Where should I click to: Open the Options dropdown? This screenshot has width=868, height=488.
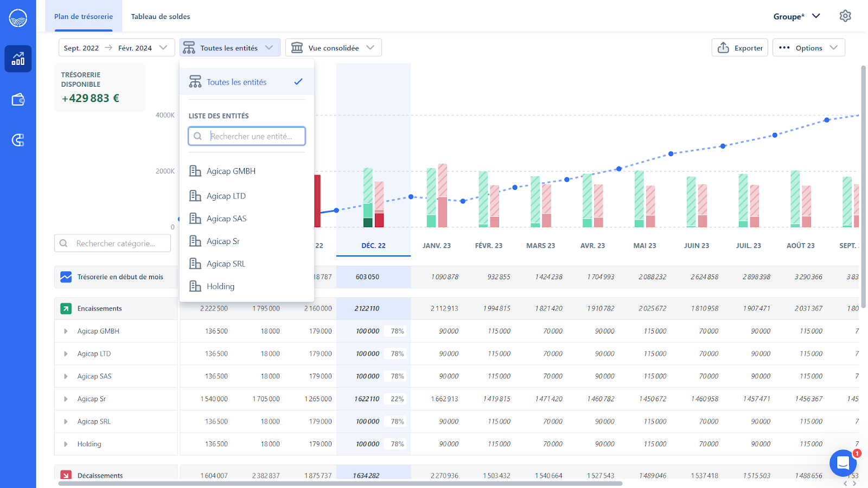tap(808, 48)
